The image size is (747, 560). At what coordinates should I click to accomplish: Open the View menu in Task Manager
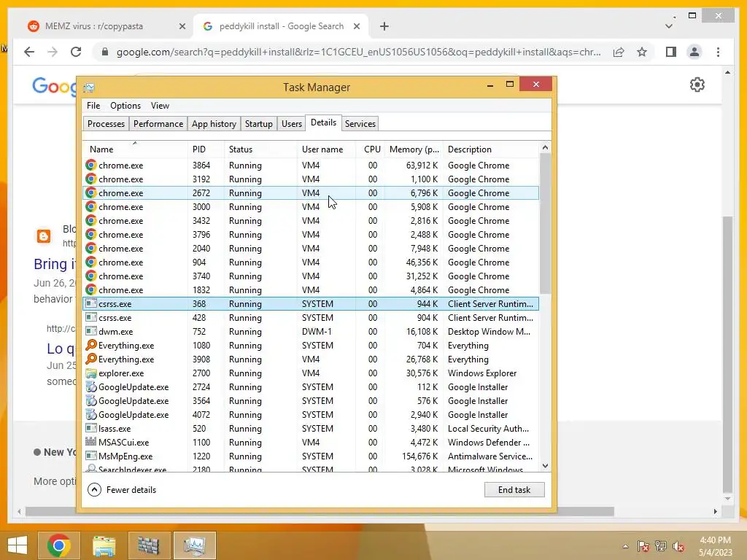(x=160, y=106)
